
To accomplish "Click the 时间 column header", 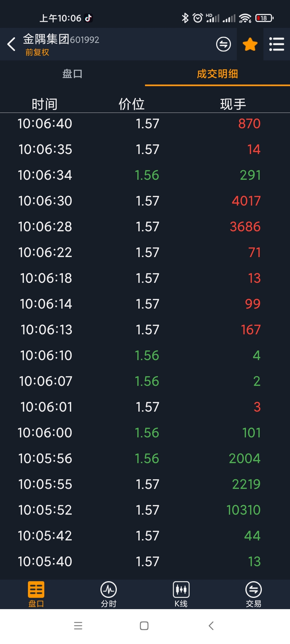I will [45, 104].
